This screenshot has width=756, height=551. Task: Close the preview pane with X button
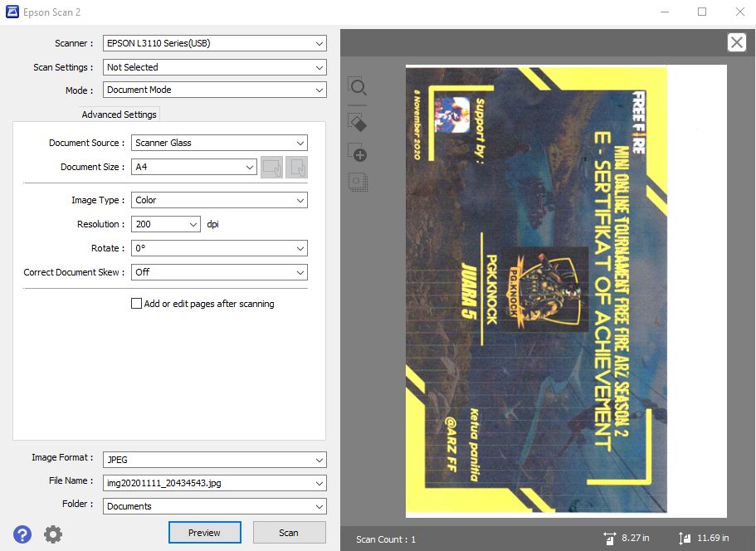tap(736, 42)
